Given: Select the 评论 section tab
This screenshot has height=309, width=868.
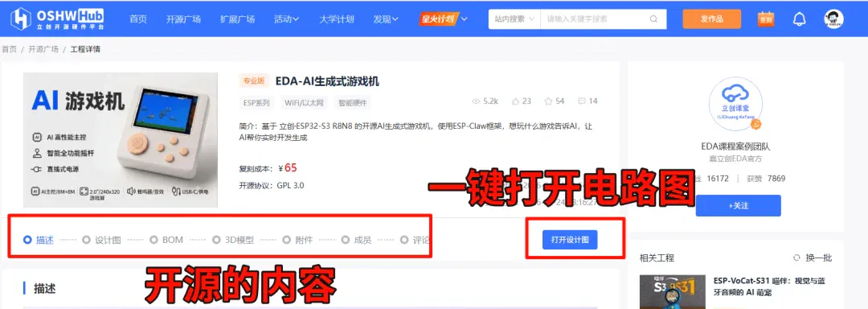Looking at the screenshot, I should (415, 240).
